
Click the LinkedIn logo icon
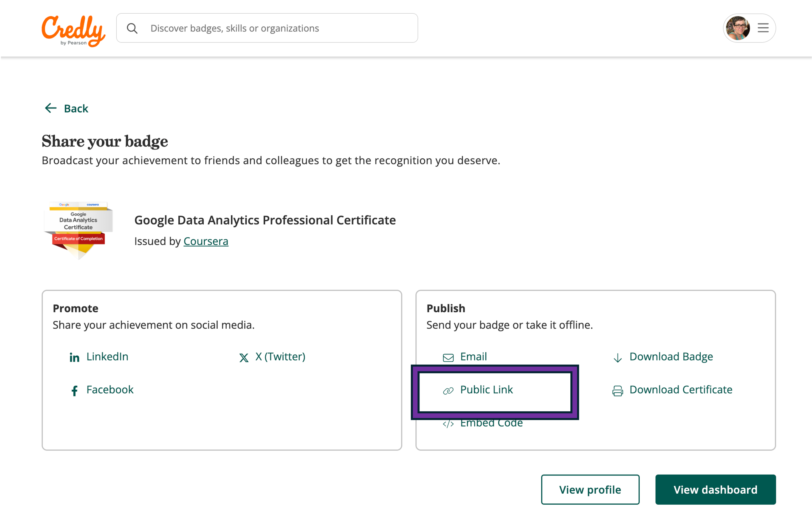[74, 357]
